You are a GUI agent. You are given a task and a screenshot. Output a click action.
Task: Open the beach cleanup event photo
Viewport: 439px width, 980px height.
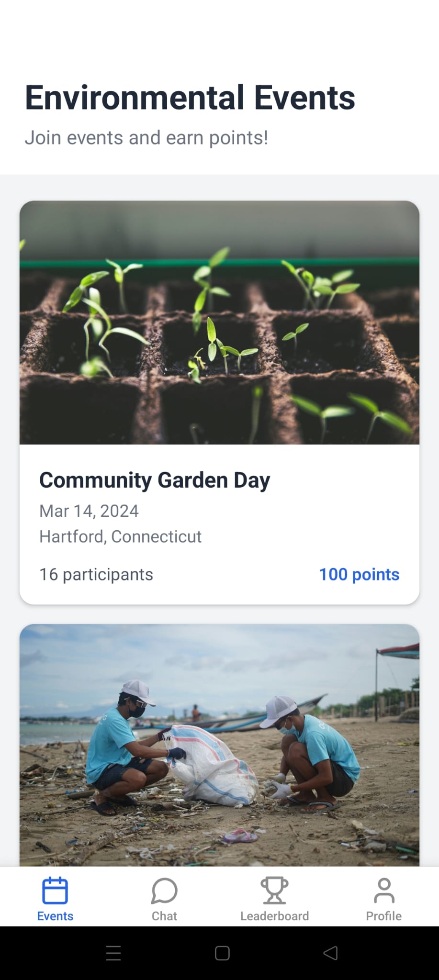pos(219,745)
